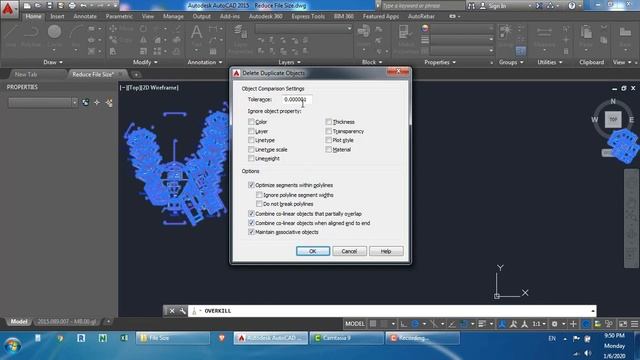Check the Color ignore property checkbox

pyautogui.click(x=251, y=122)
